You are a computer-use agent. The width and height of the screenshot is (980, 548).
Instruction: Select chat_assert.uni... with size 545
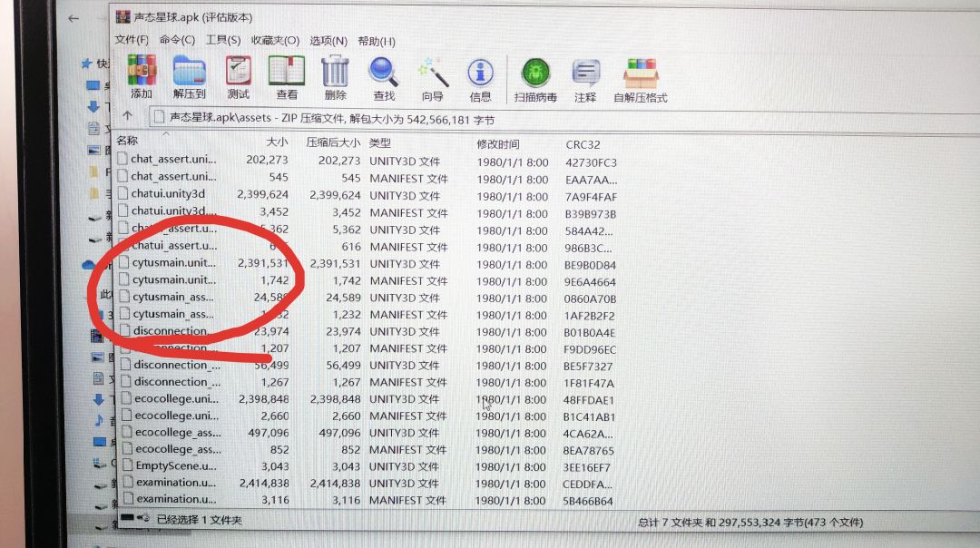[173, 176]
